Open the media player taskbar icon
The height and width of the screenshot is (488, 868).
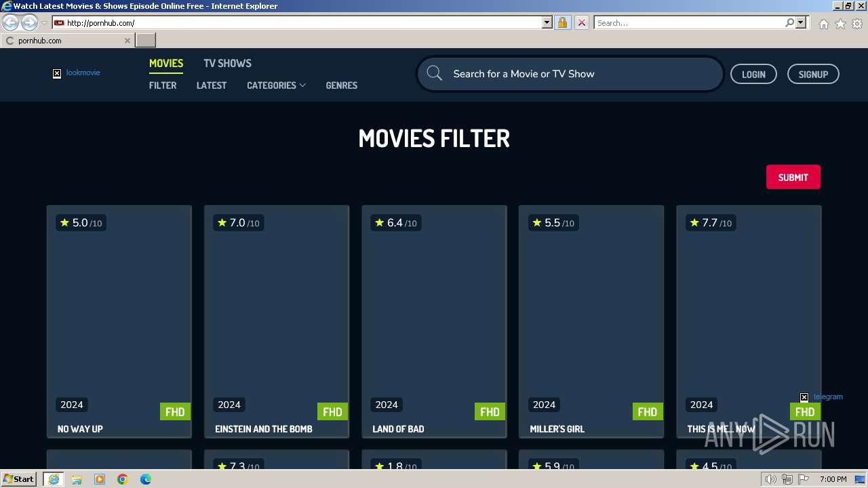pyautogui.click(x=100, y=479)
